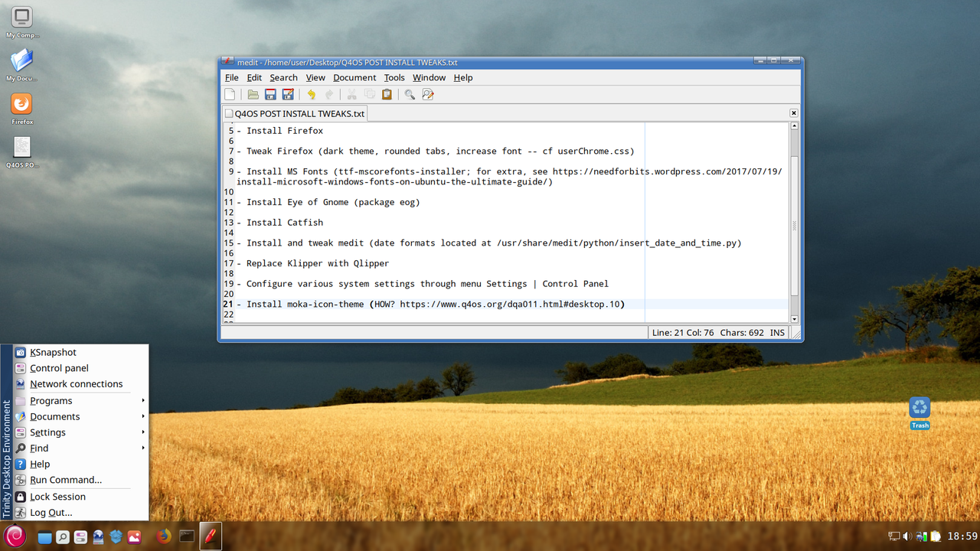Open the Trinity start menu button
980x551 pixels.
pyautogui.click(x=15, y=536)
